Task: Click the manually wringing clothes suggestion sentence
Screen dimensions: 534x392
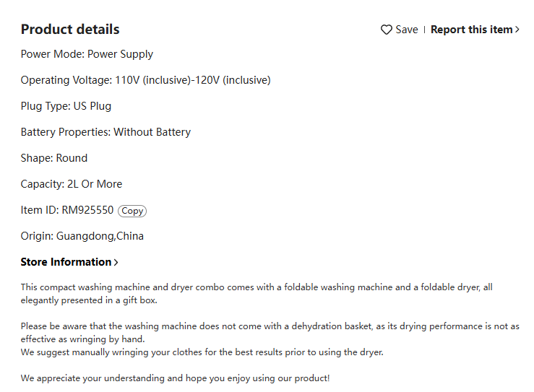Action: click(x=202, y=352)
